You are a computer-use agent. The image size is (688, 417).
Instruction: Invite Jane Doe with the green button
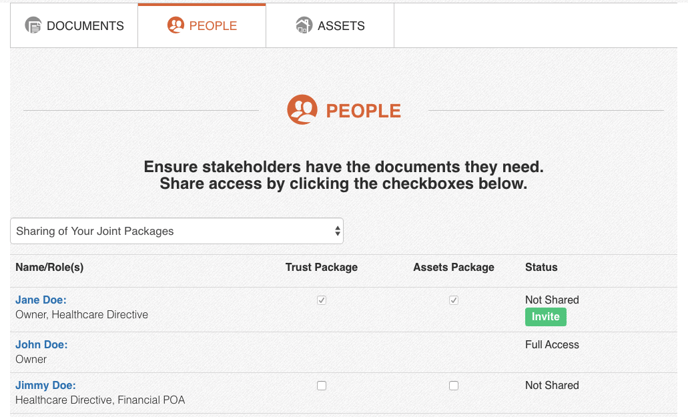545,316
